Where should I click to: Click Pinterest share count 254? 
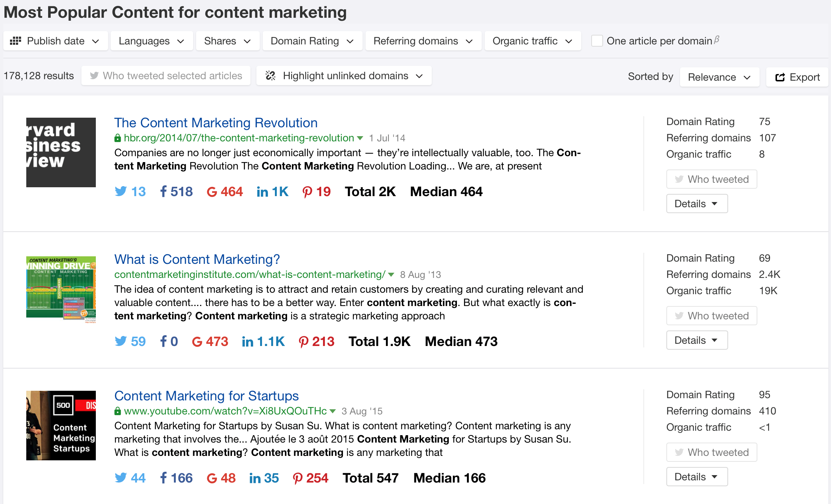[311, 478]
